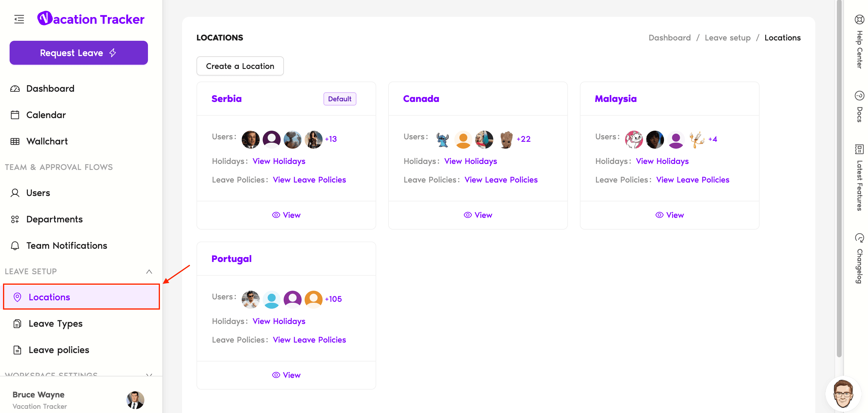Open the Latest Features icon

click(x=859, y=149)
